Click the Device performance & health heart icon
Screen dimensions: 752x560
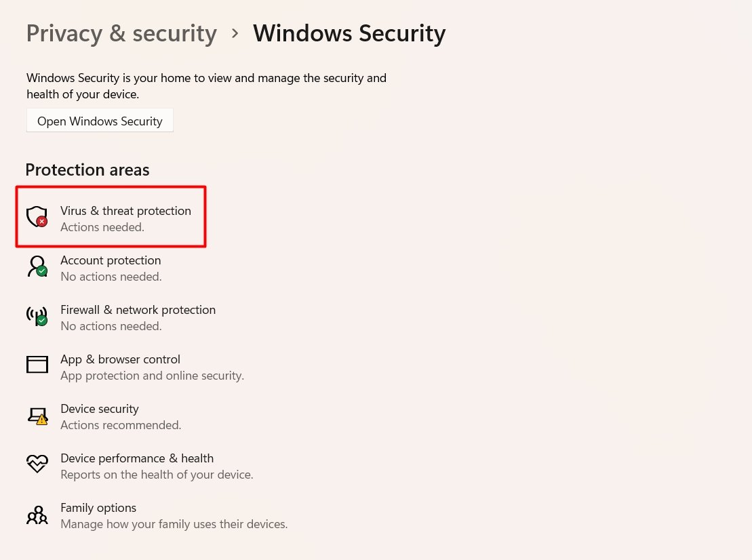(x=37, y=464)
